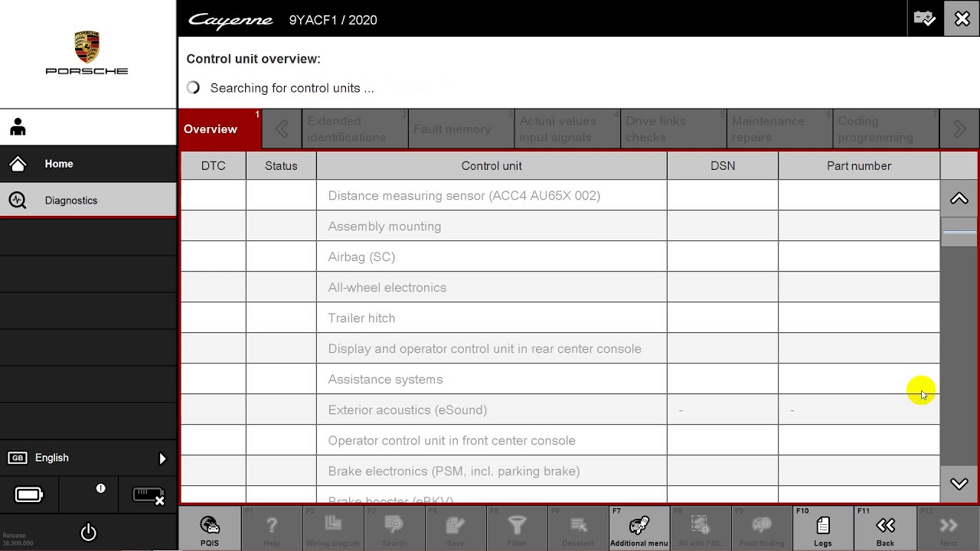Click the user profile icon
The width and height of the screenshot is (980, 551).
(18, 127)
